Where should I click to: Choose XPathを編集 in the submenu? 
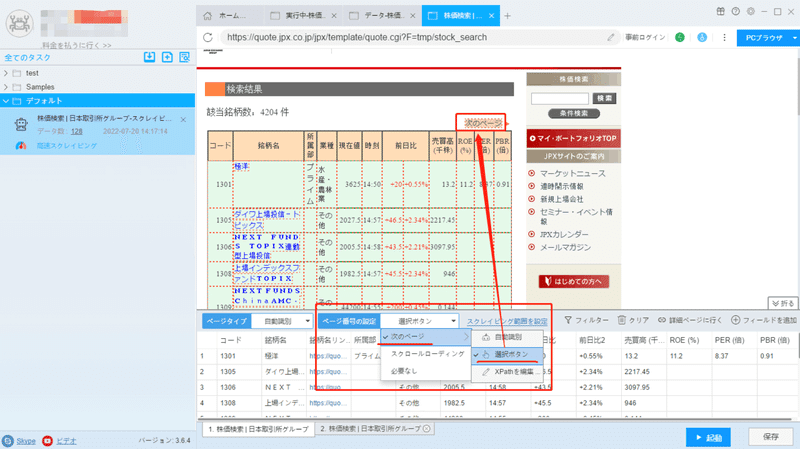pyautogui.click(x=507, y=371)
